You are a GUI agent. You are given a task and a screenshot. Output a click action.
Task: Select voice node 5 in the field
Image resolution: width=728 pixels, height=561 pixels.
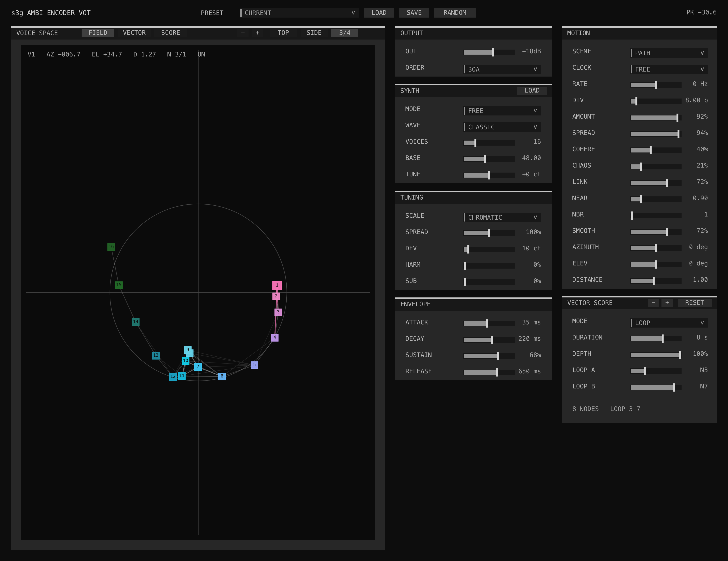click(254, 365)
